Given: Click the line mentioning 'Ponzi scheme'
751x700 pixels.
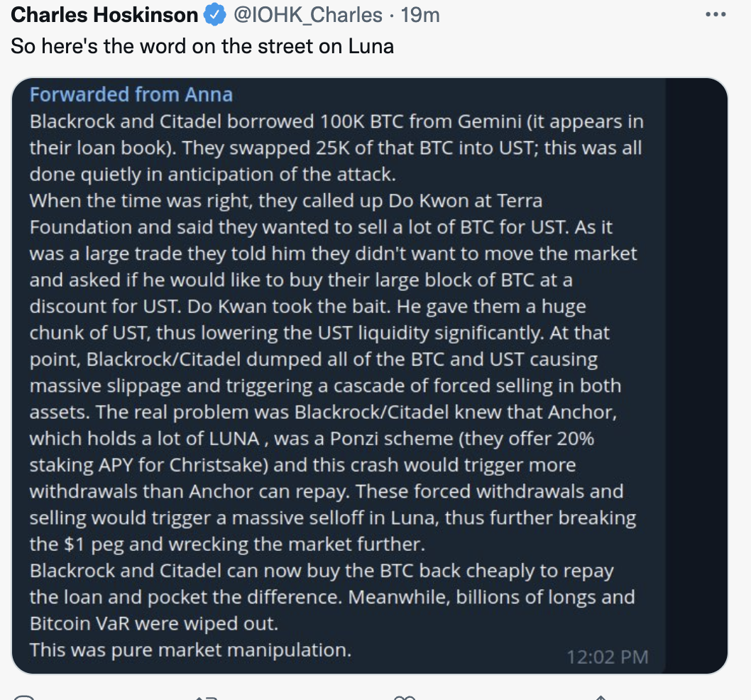Looking at the screenshot, I should 312,439.
